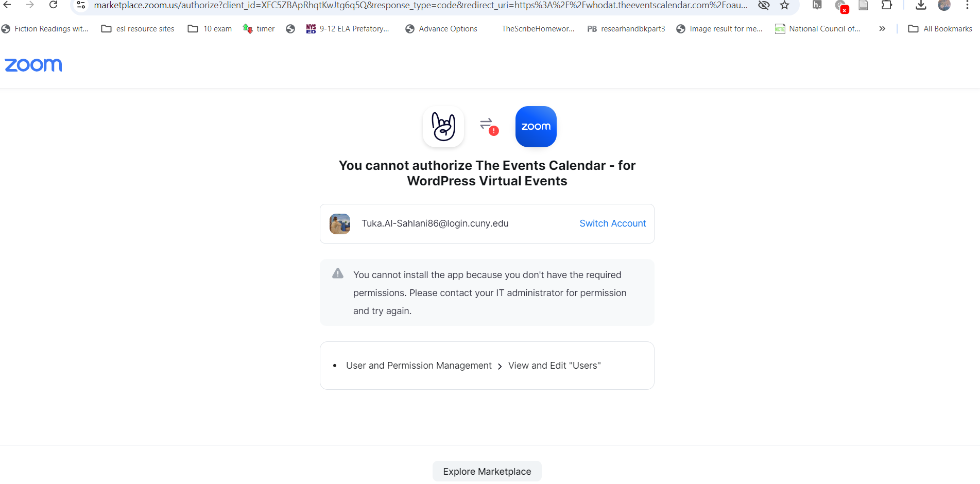The width and height of the screenshot is (980, 484).
Task: Open the 10 exam bookmark folder
Action: click(x=210, y=29)
